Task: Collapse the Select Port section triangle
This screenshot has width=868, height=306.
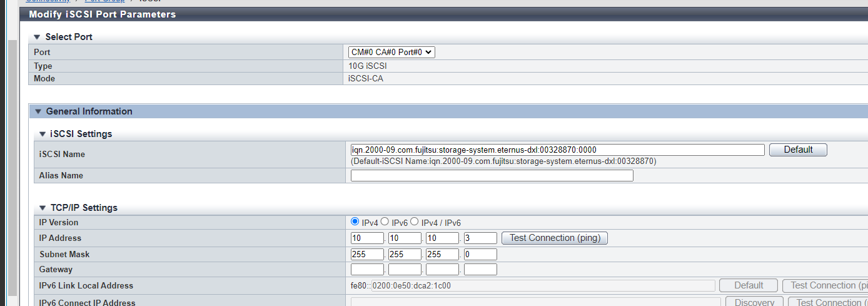Action: 37,37
